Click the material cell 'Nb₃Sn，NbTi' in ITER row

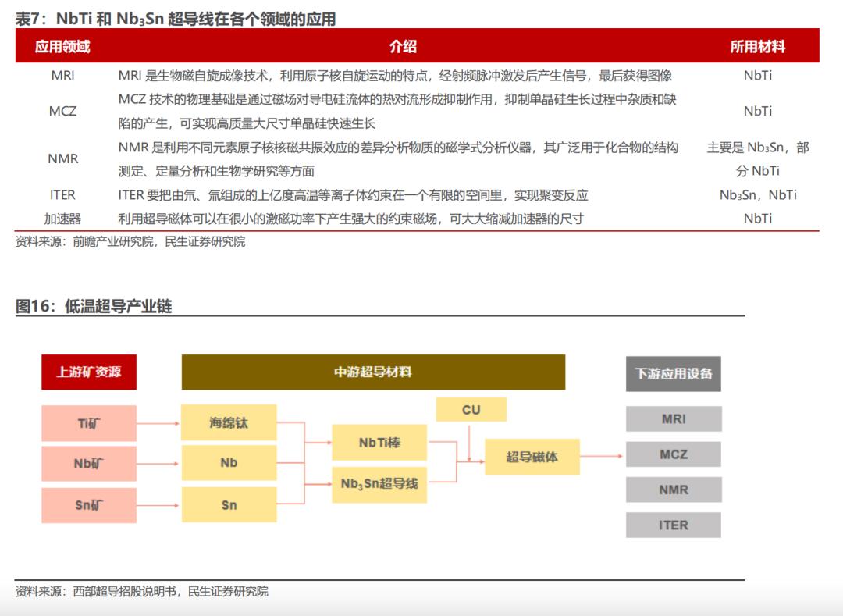tap(757, 195)
